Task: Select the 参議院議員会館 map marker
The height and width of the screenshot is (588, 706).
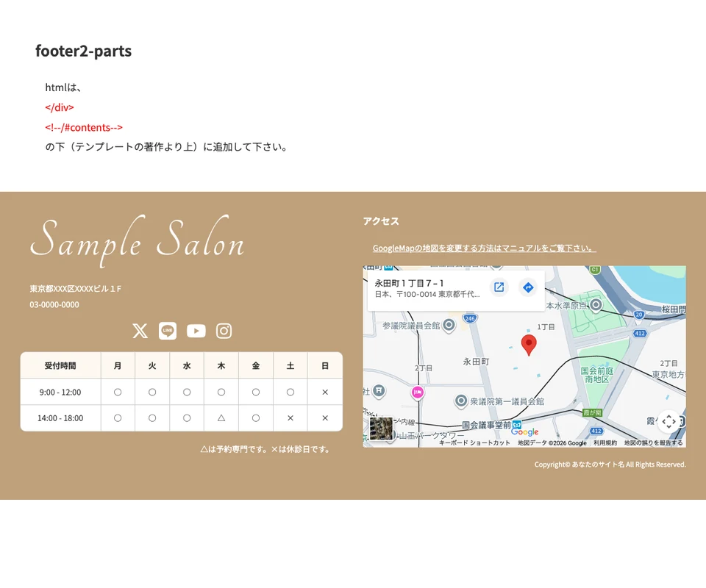Action: click(x=448, y=325)
